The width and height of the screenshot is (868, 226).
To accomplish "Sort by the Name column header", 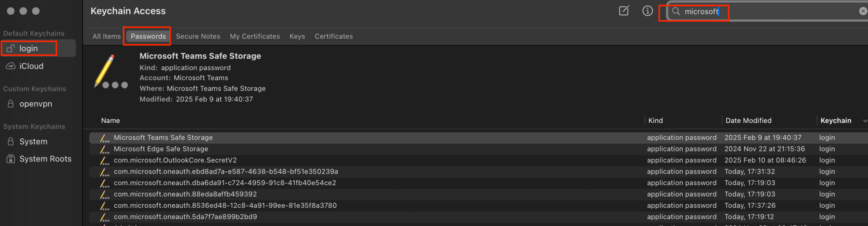I will click(x=110, y=121).
